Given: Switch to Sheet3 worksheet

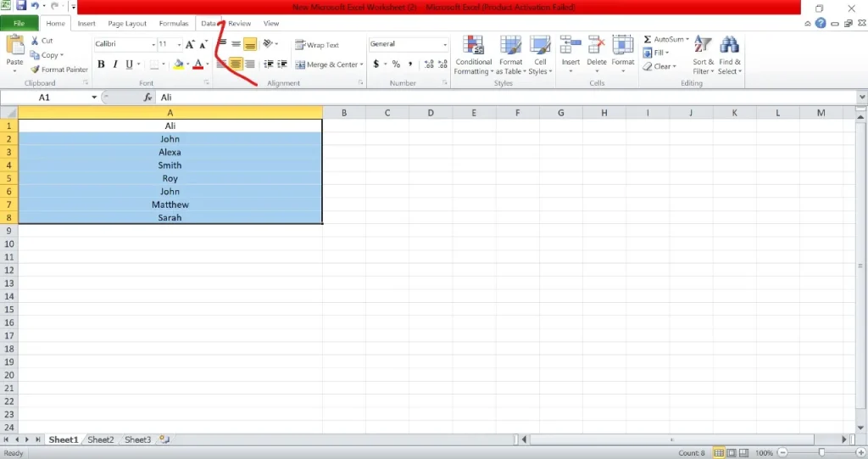Looking at the screenshot, I should 138,439.
